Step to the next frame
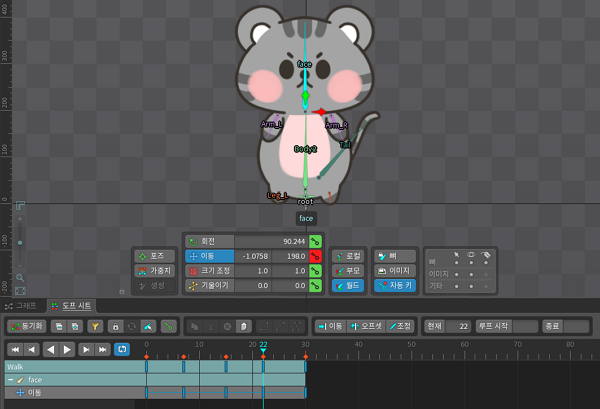This screenshot has height=409, width=600. pyautogui.click(x=86, y=349)
